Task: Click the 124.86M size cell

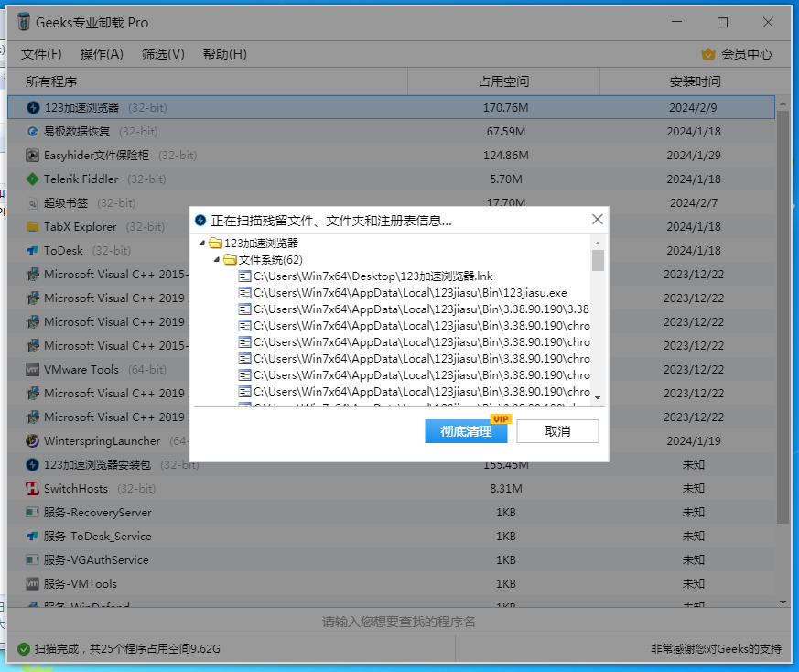Action: point(506,155)
